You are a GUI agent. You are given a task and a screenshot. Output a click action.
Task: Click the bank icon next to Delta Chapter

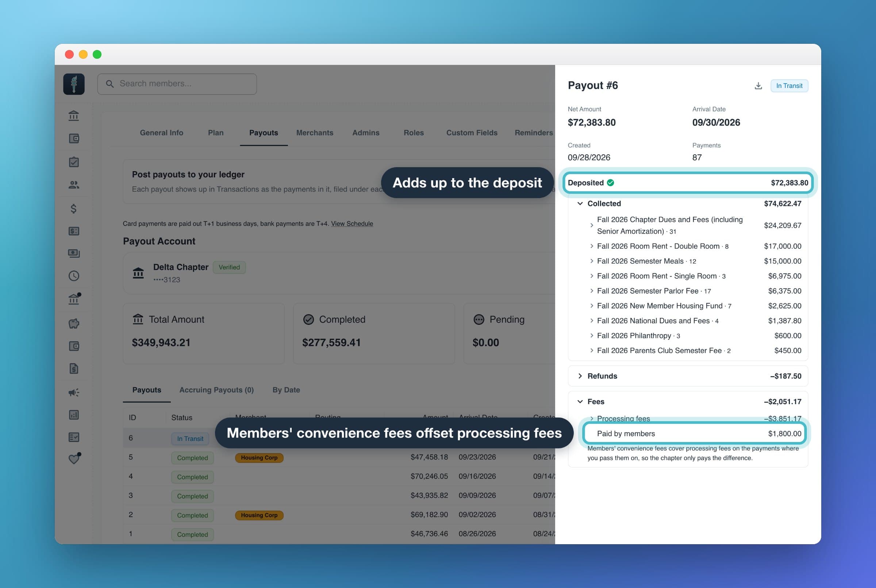coord(138,273)
